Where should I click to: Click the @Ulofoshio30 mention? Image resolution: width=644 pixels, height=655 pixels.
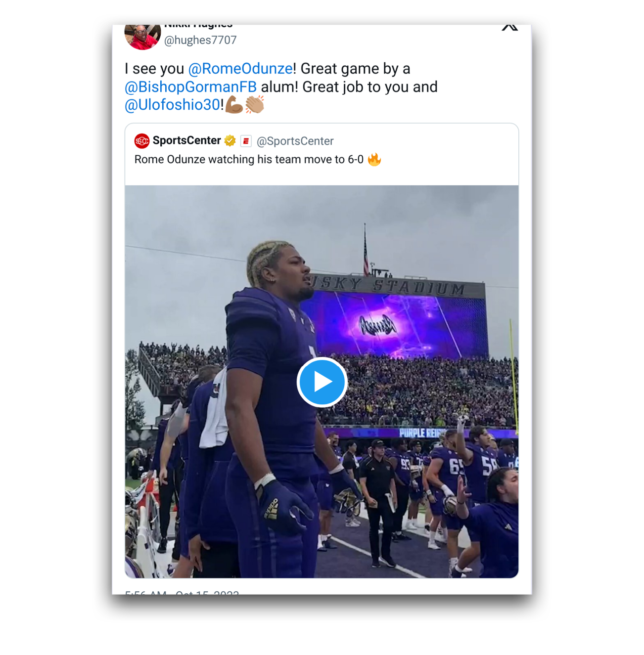172,105
